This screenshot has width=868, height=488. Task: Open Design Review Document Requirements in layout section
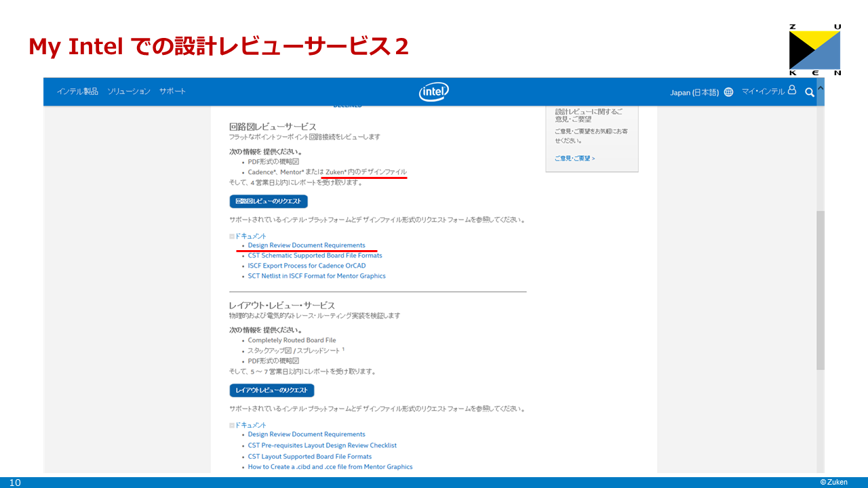pyautogui.click(x=307, y=434)
